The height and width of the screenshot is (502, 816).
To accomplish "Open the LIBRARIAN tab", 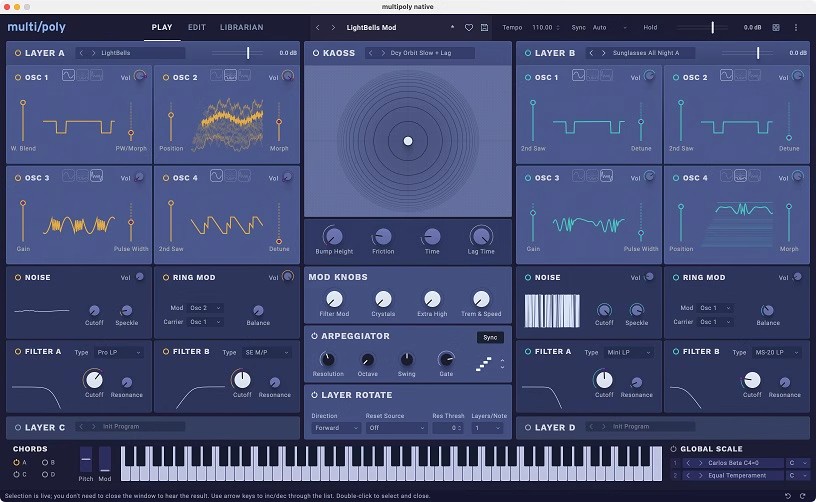I will (241, 27).
